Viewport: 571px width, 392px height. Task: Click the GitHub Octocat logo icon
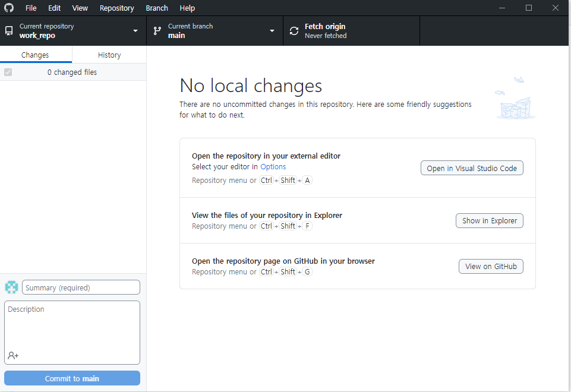click(x=9, y=8)
